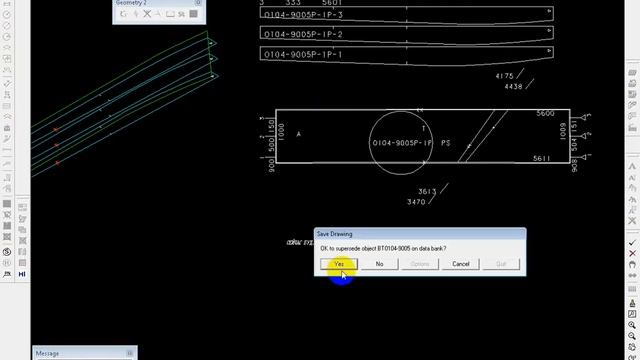
Task: Select part label 0104-9005P-1P-2
Action: tap(303, 35)
